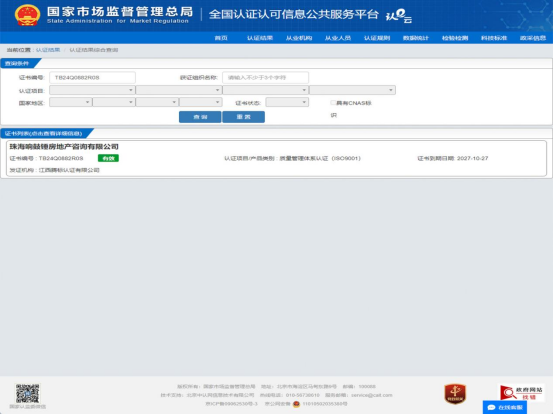This screenshot has width=553, height=415.
Task: Click the blue 查询 button
Action: [x=200, y=117]
